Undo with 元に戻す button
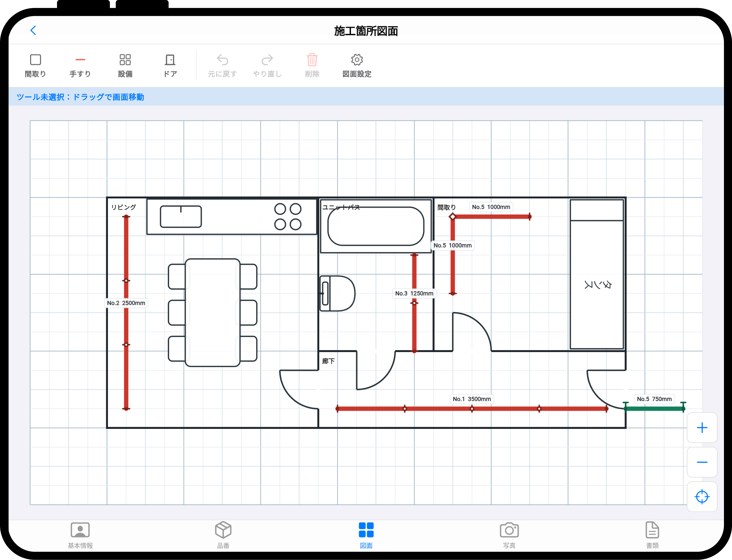This screenshot has height=560, width=732. [222, 66]
